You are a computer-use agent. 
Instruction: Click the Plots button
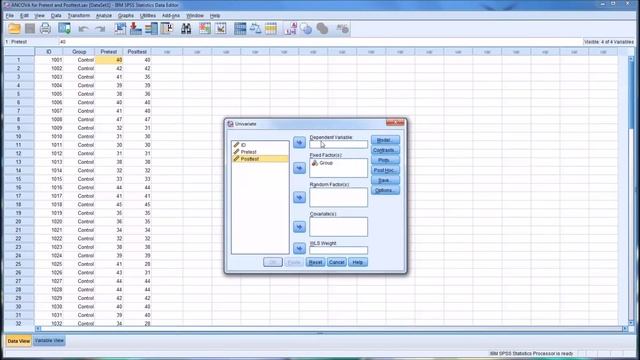[x=385, y=160]
